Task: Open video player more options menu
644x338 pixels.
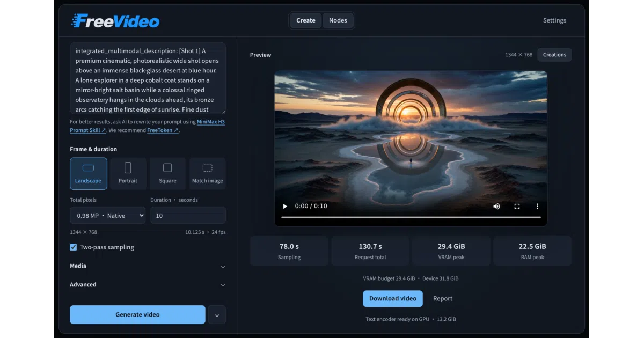Action: [537, 206]
